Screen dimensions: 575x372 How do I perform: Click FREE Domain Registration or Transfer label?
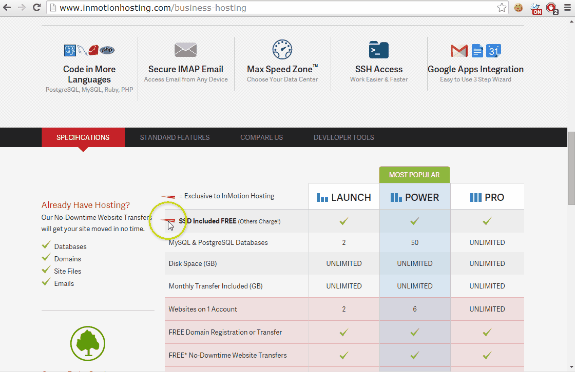(x=225, y=332)
